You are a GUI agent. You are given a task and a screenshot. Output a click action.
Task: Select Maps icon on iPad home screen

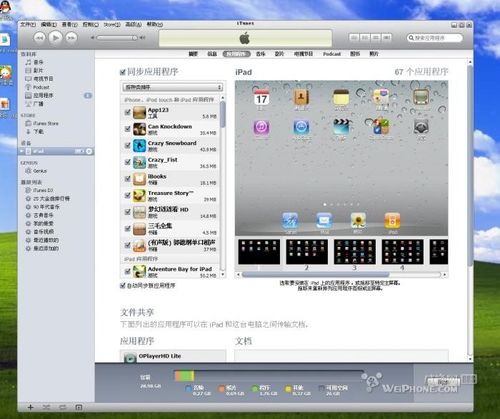coord(381,98)
